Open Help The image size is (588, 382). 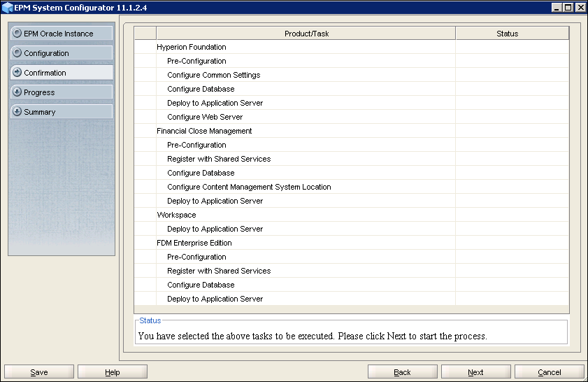[x=113, y=372]
